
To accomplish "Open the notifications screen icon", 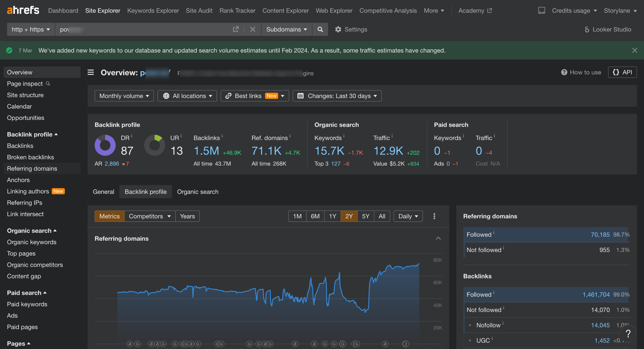I will [x=541, y=11].
